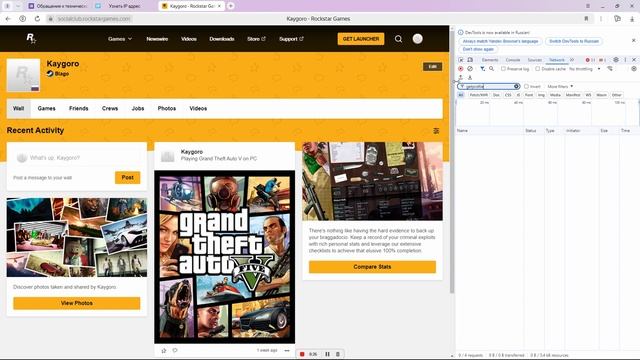Pause the screen recording

pyautogui.click(x=327, y=354)
